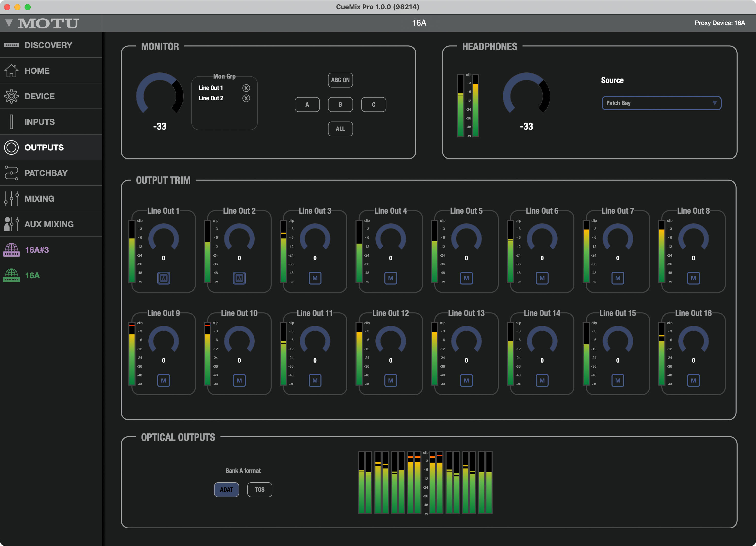Screen dimensions: 756x546
Task: Mute Line Out 15
Action: click(618, 380)
